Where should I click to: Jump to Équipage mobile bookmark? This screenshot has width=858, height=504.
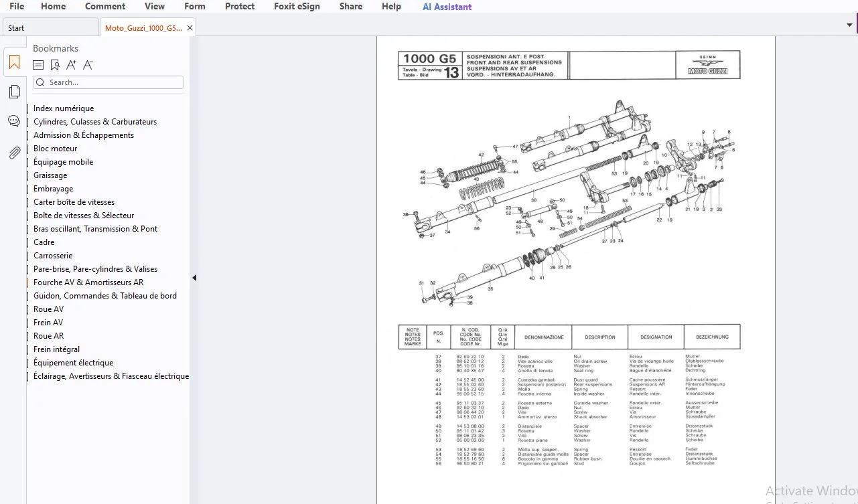[x=64, y=162]
